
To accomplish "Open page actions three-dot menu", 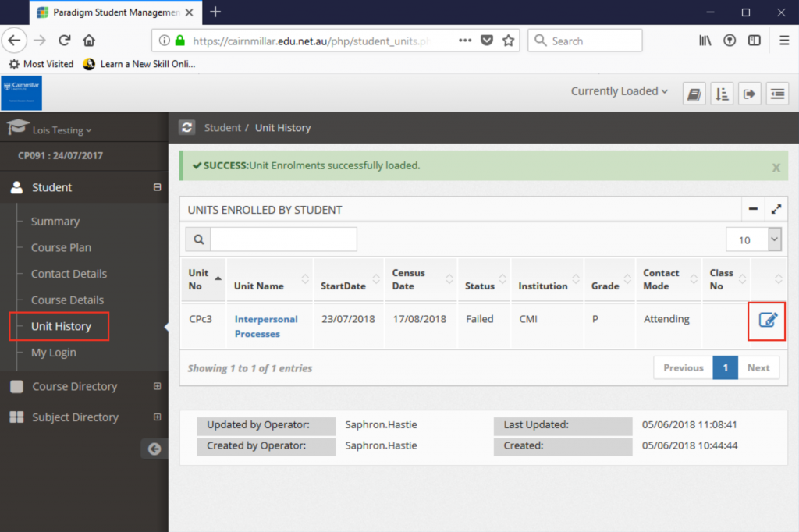I will click(465, 41).
